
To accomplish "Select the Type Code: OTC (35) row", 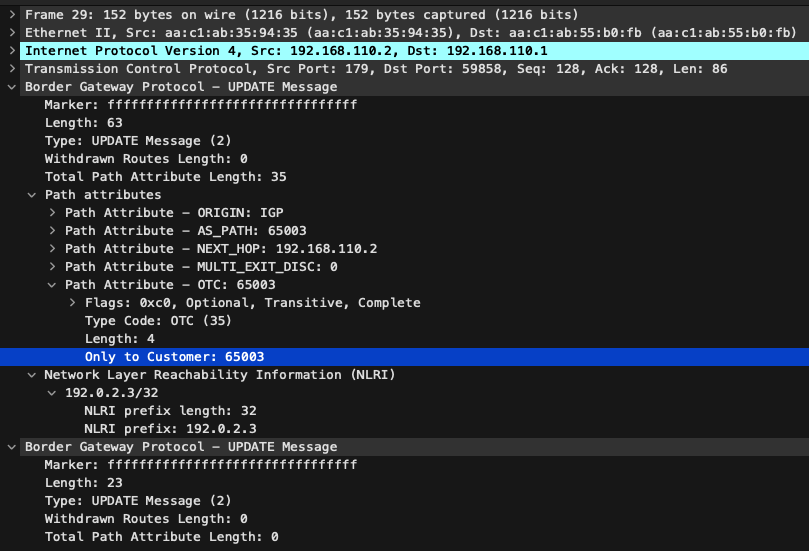I will coord(158,321).
